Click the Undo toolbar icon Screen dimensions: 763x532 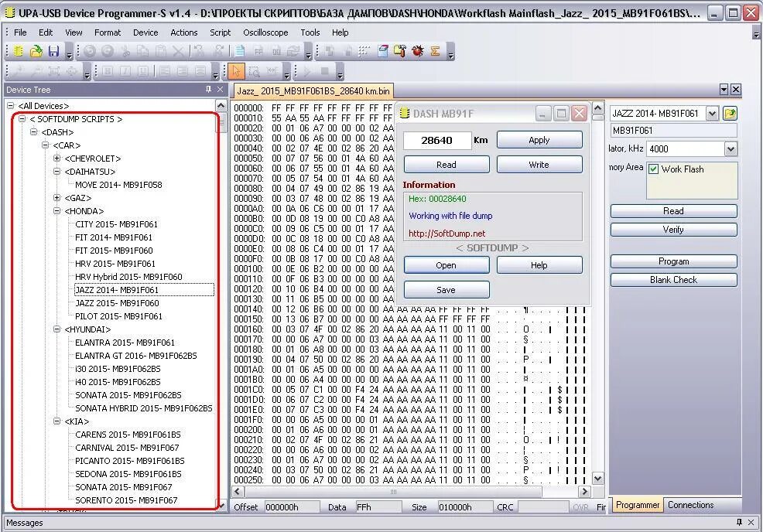(x=90, y=51)
